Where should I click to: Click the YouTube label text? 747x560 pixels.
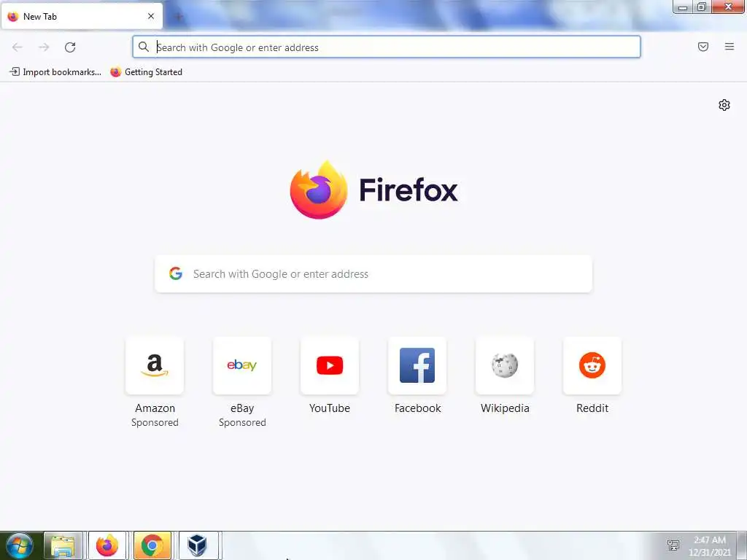pyautogui.click(x=330, y=408)
